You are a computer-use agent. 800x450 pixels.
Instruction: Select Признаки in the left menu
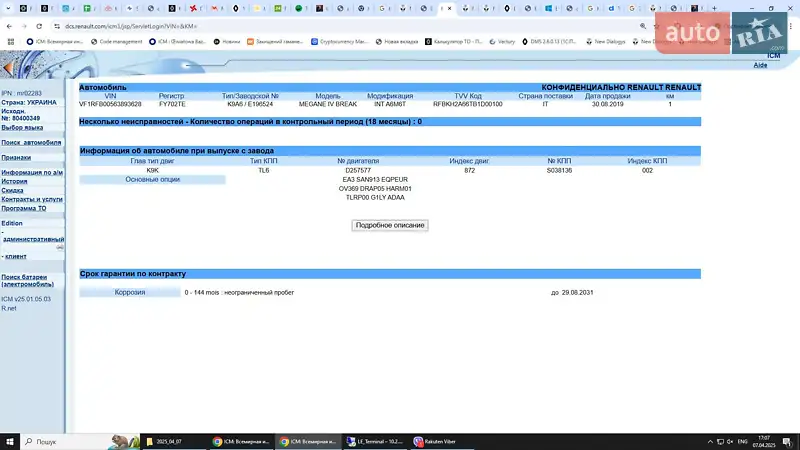click(x=16, y=158)
